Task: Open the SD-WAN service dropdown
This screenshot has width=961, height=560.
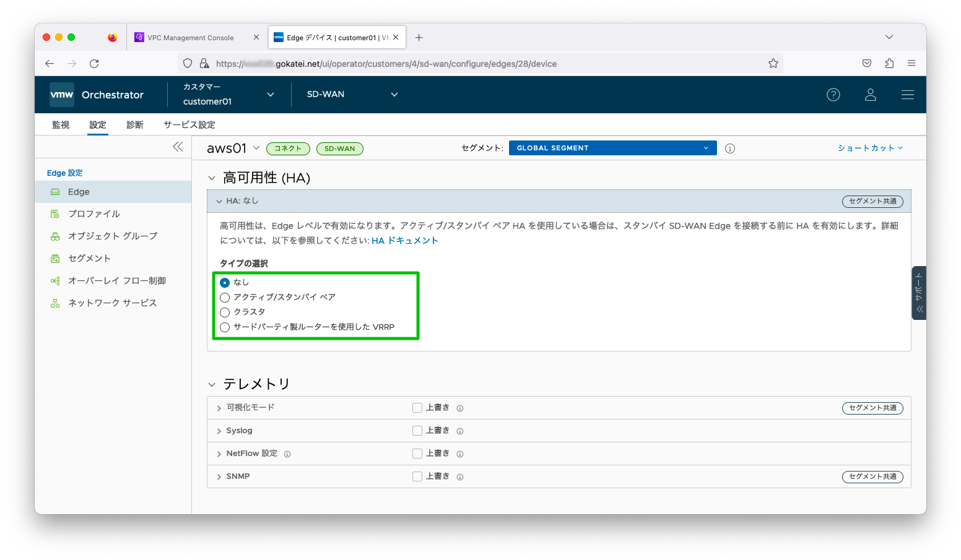Action: 352,95
